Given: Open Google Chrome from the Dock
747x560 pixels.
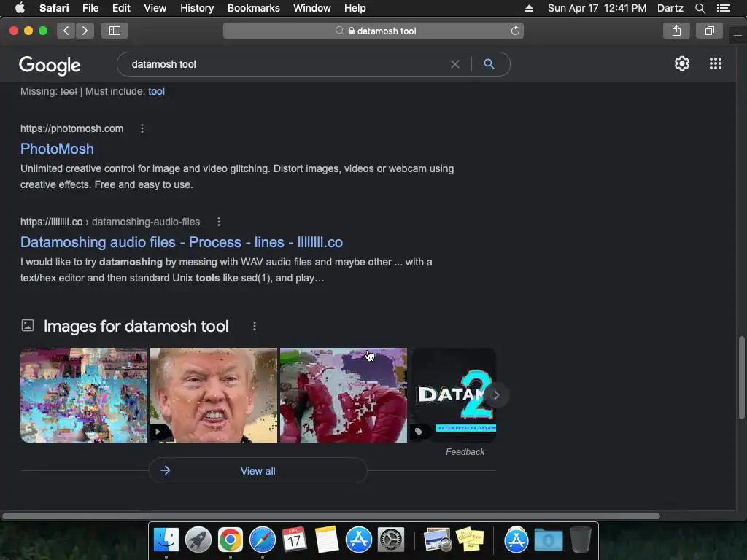Looking at the screenshot, I should tap(231, 540).
